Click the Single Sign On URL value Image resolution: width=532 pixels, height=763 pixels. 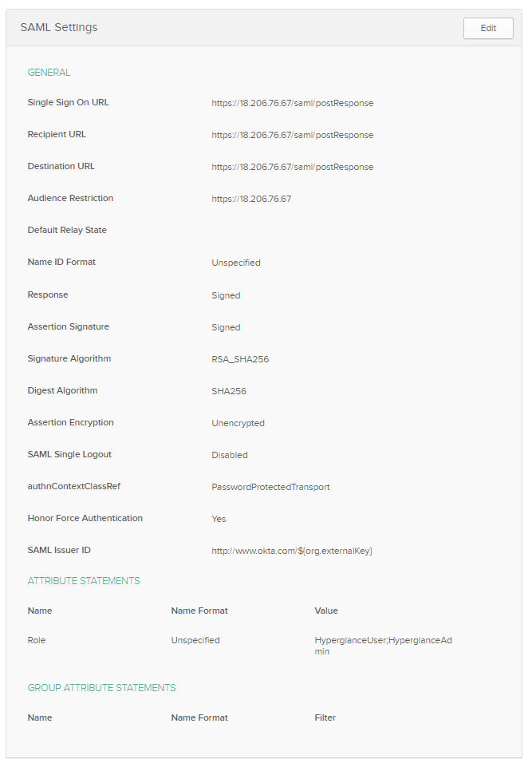(x=292, y=103)
